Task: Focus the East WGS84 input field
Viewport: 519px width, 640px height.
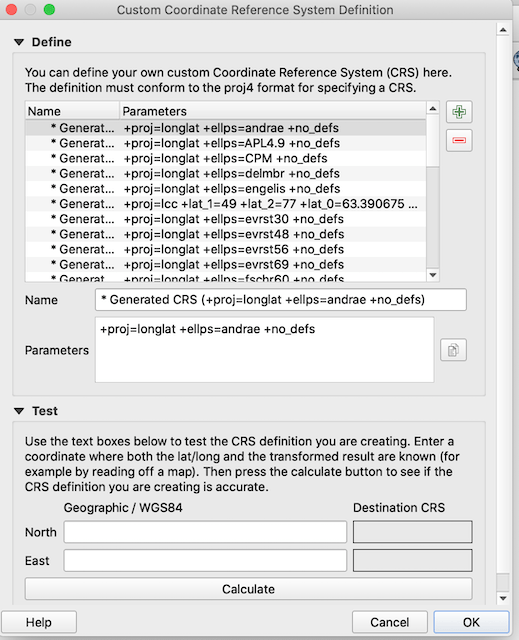Action: [205, 560]
